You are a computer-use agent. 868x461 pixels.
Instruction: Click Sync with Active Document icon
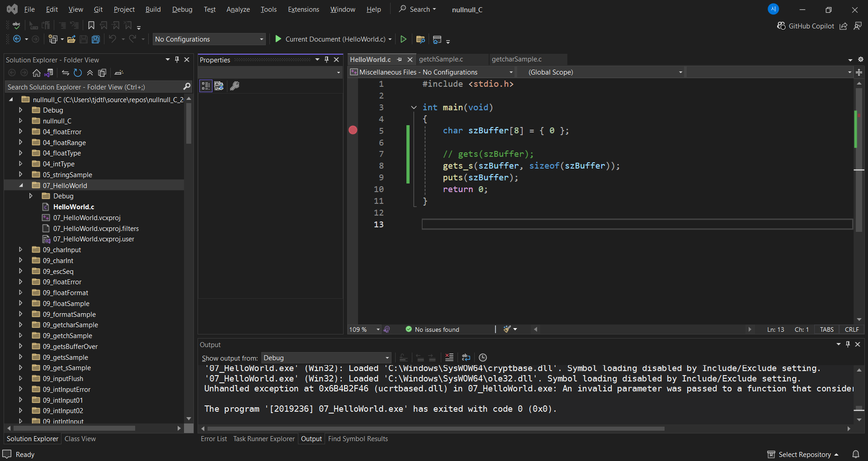(x=66, y=73)
